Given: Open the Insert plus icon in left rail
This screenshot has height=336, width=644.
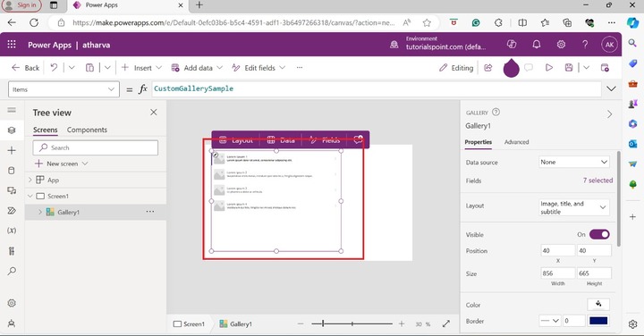Looking at the screenshot, I should point(12,150).
